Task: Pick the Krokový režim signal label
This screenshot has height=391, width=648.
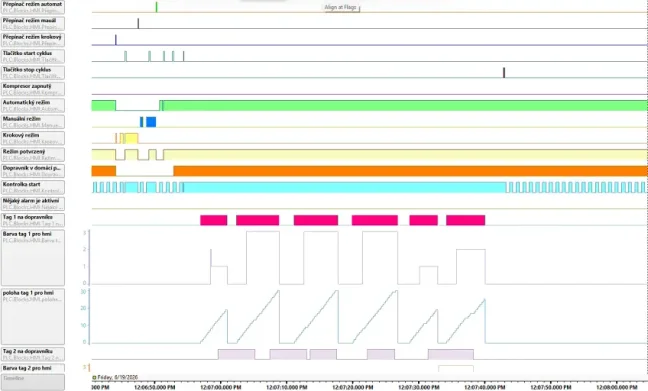Action: point(33,138)
